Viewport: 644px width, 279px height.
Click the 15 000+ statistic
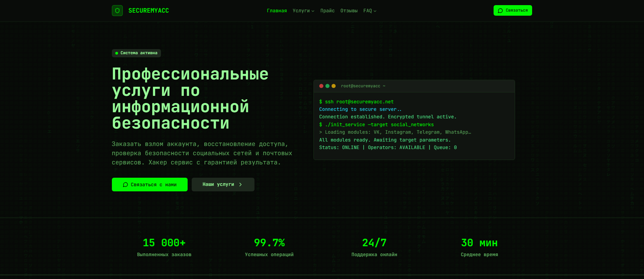click(x=164, y=243)
